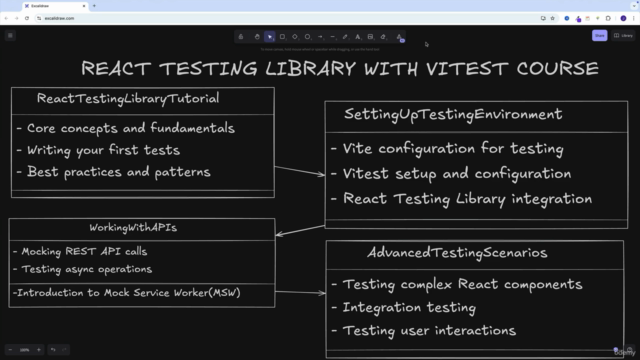Close the Excalidraw browser tab

[x=84, y=6]
